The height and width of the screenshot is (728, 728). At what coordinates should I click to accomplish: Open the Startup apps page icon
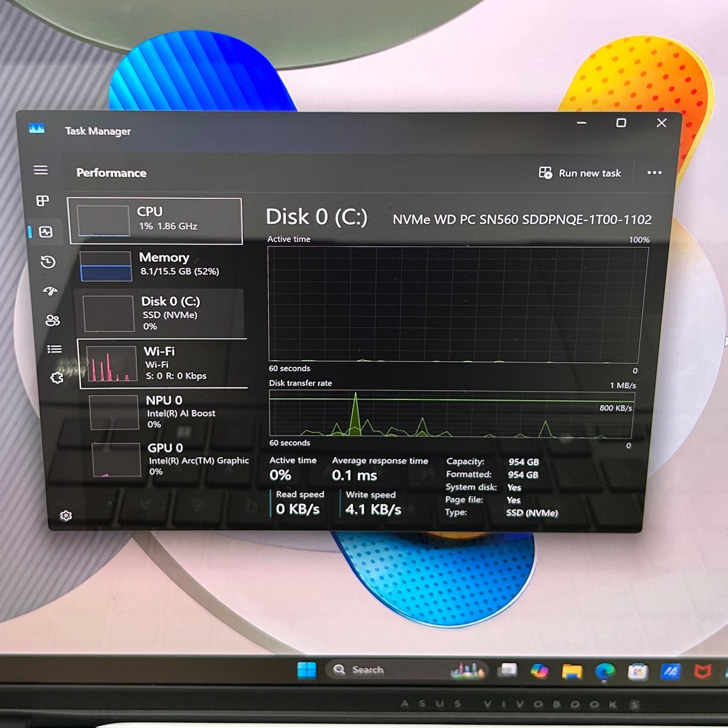pyautogui.click(x=50, y=291)
